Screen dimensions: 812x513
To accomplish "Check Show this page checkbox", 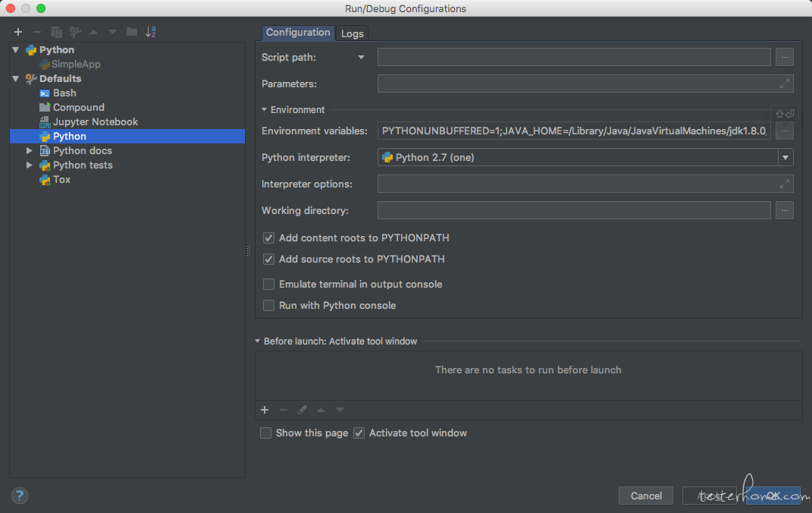I will (x=265, y=433).
